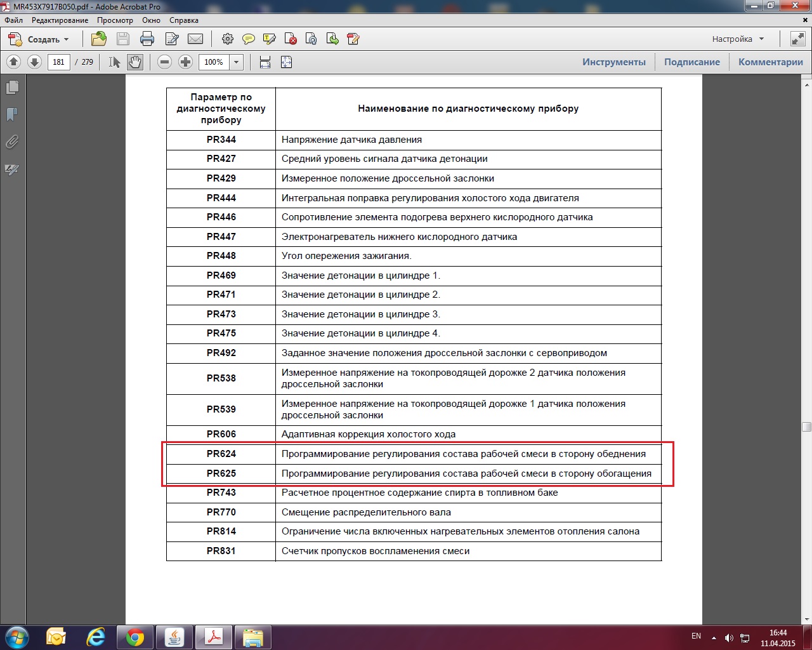812x650 pixels.
Task: Open the Просмотр menu
Action: (115, 20)
